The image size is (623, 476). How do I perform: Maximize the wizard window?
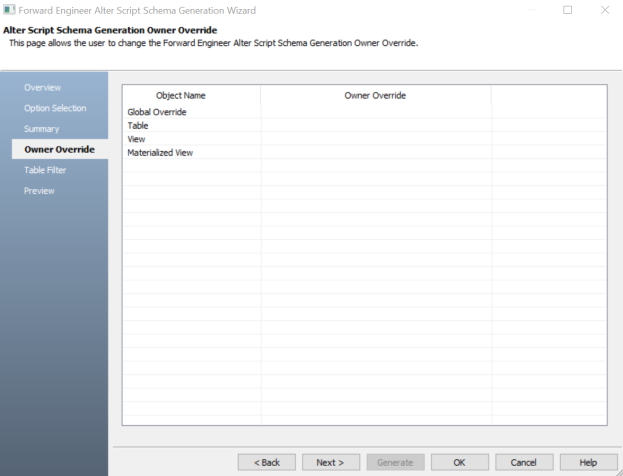coord(568,10)
